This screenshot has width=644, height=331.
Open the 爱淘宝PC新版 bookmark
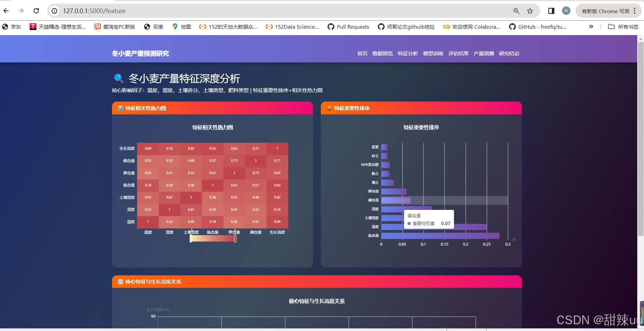(115, 27)
